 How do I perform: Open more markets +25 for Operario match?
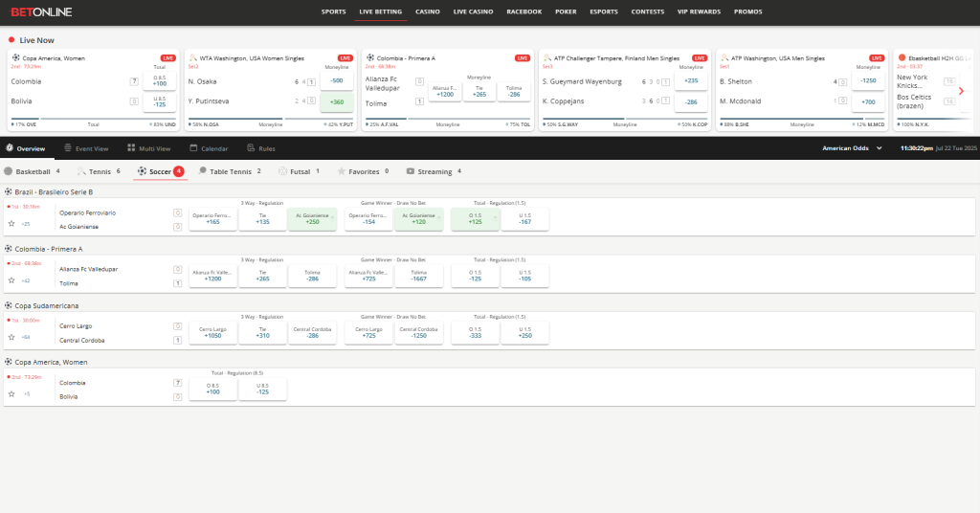coord(26,224)
